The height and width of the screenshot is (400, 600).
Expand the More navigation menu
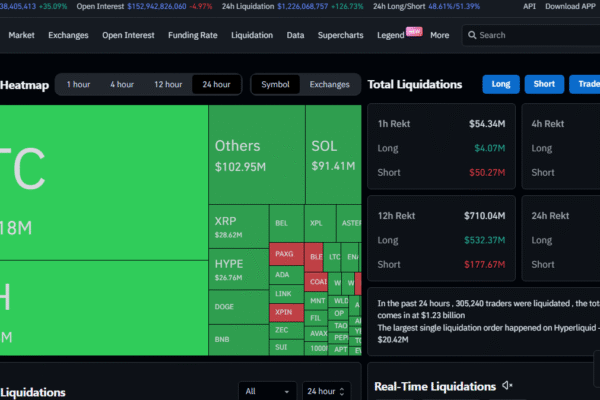[x=439, y=35]
